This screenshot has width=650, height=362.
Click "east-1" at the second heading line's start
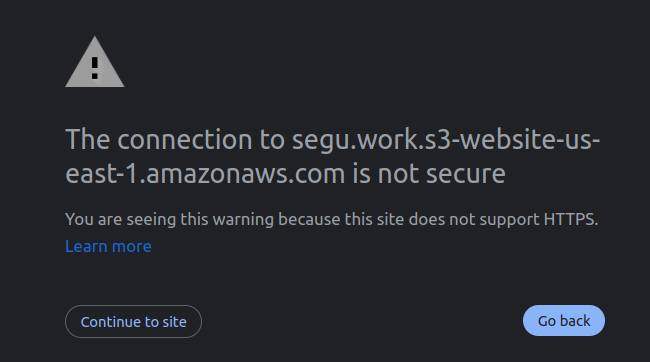pos(101,173)
